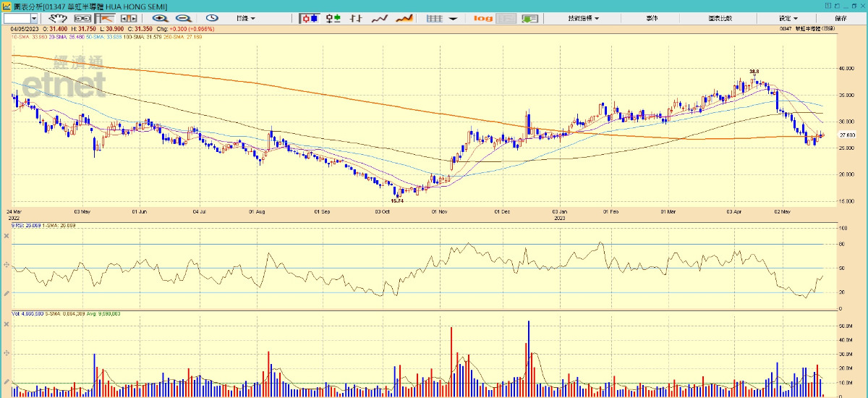
Task: Click the zoom in magnifier
Action: [160, 18]
